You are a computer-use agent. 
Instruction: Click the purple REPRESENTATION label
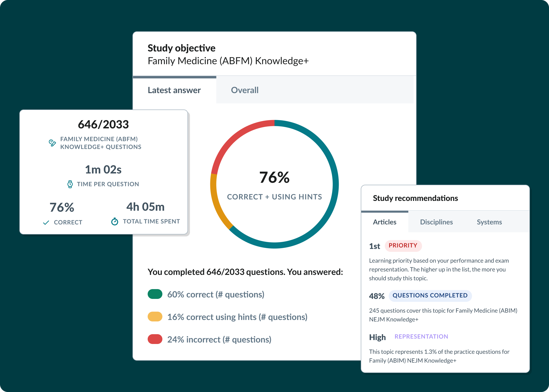click(x=421, y=337)
